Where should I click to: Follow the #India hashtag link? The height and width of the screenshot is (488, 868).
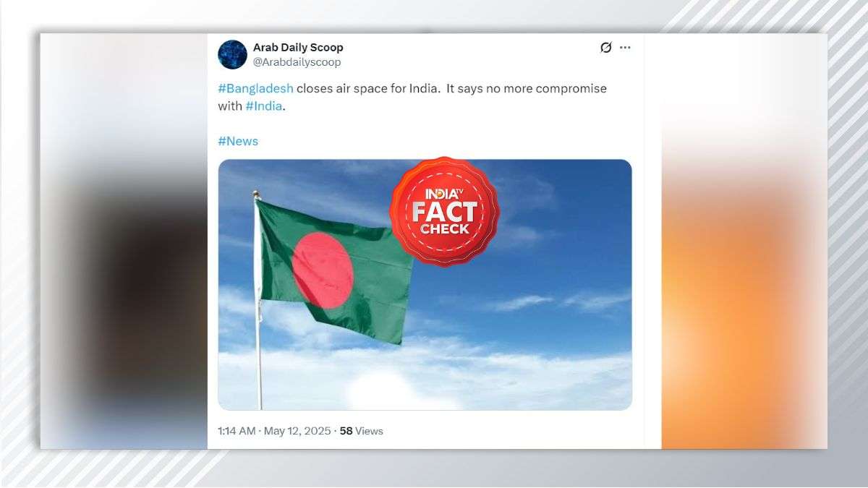264,106
